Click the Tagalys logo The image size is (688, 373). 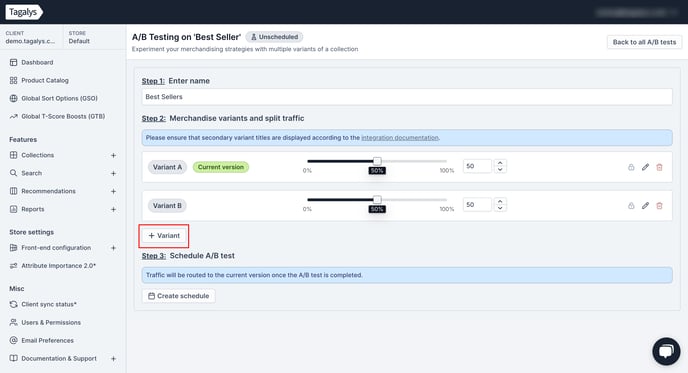click(x=24, y=12)
